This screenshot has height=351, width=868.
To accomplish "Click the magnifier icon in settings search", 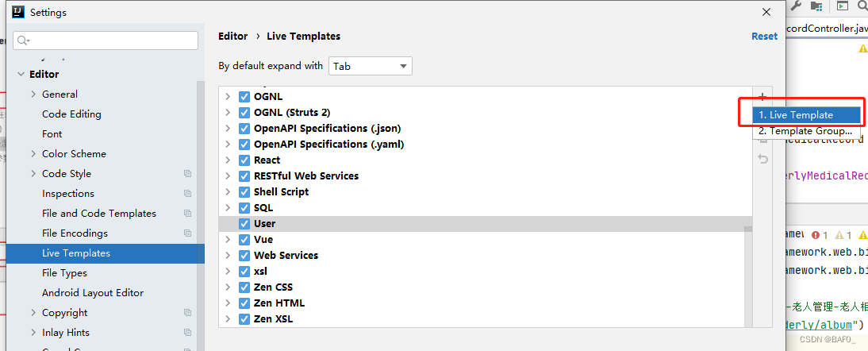I will (23, 40).
